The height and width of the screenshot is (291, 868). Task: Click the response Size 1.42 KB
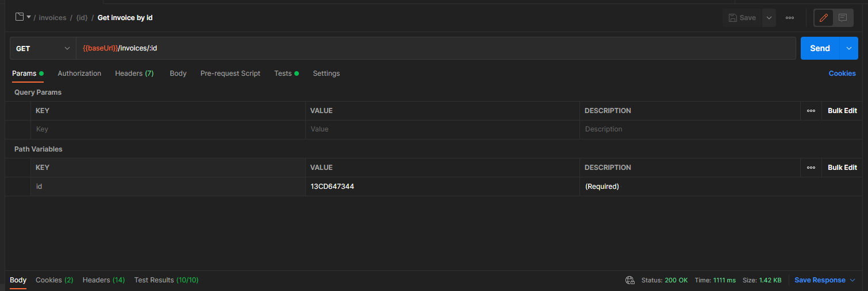(762, 280)
